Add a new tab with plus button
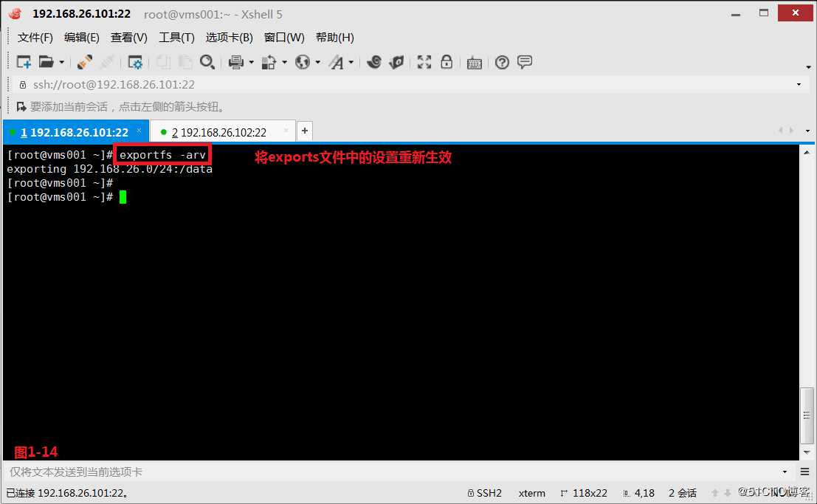Image resolution: width=817 pixels, height=504 pixels. [305, 131]
